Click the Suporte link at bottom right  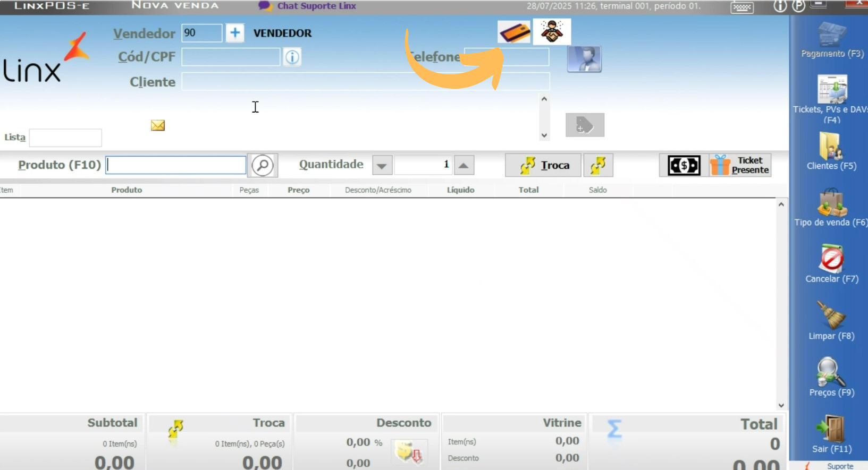[840, 466]
